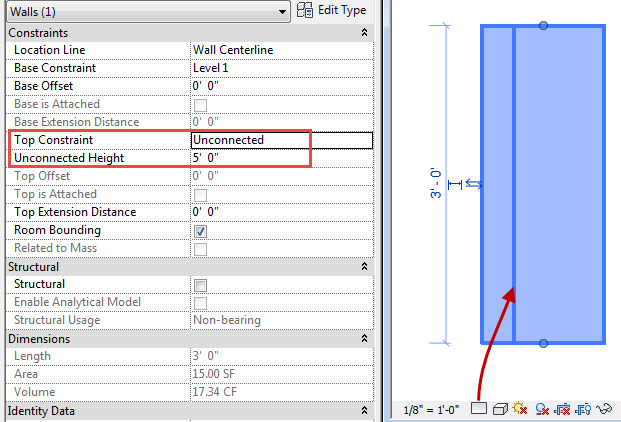Open the Structural Usage Non-bearing value
Viewport: 621px width, 422px height.
282,320
